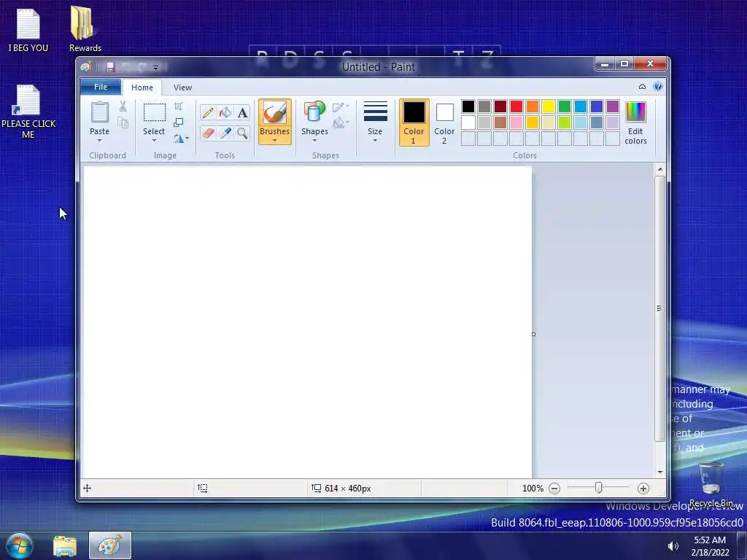Click the clock showing 5:52 AM
The height and width of the screenshot is (560, 747).
(709, 540)
